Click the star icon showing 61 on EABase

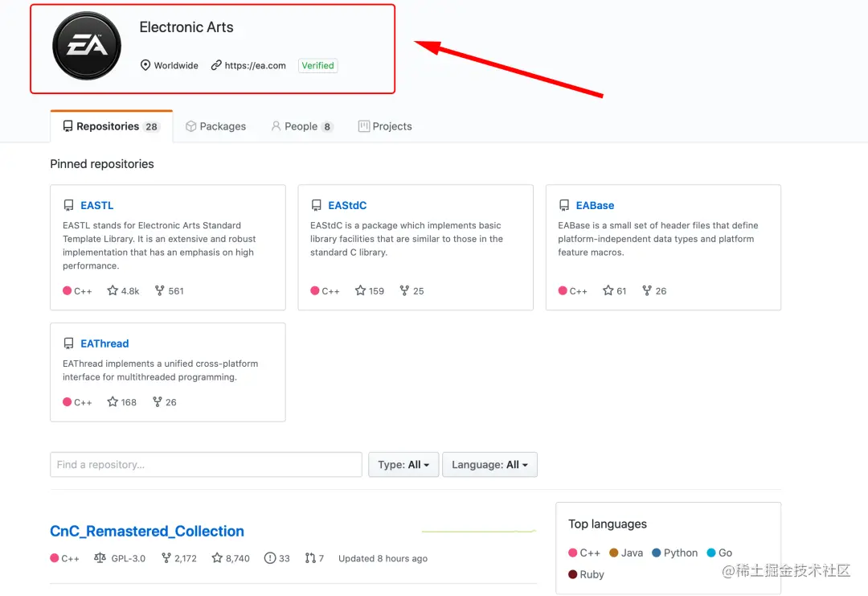click(x=608, y=290)
